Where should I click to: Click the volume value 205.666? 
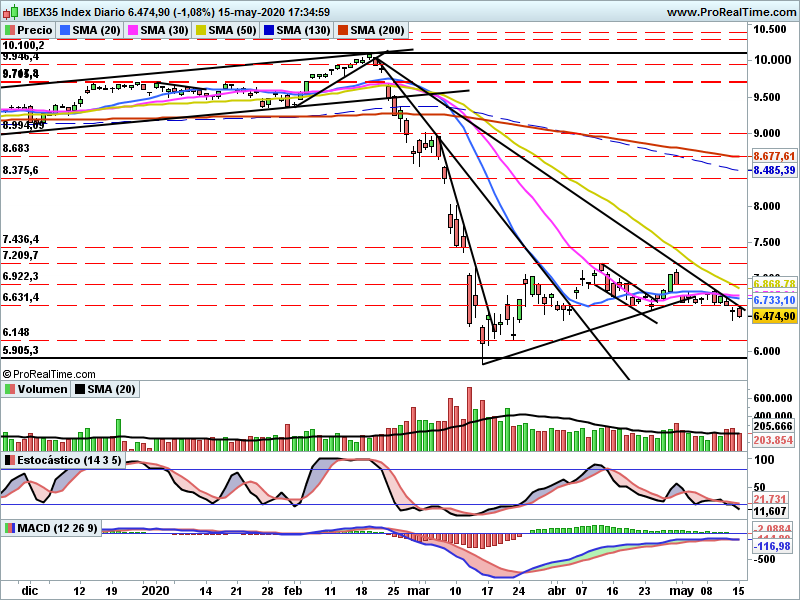(x=774, y=427)
